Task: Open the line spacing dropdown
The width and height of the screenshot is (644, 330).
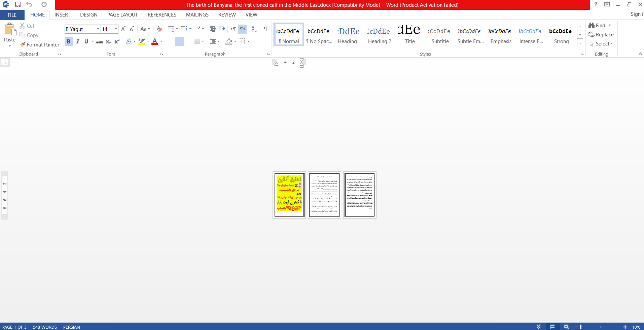Action: tap(219, 41)
